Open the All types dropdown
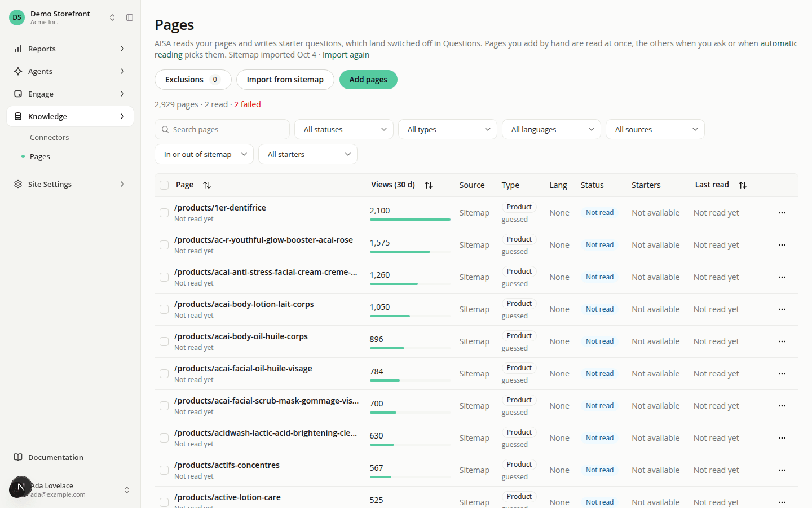The width and height of the screenshot is (812, 508). click(448, 129)
